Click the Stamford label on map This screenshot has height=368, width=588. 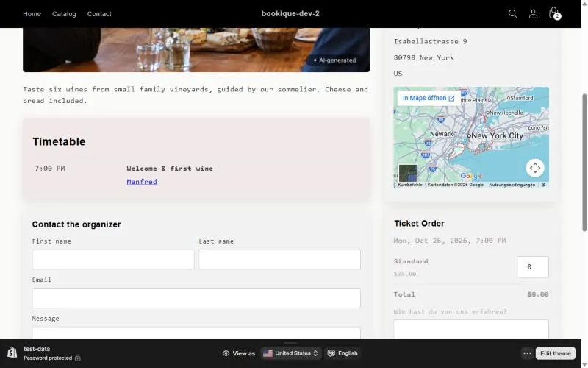522,98
